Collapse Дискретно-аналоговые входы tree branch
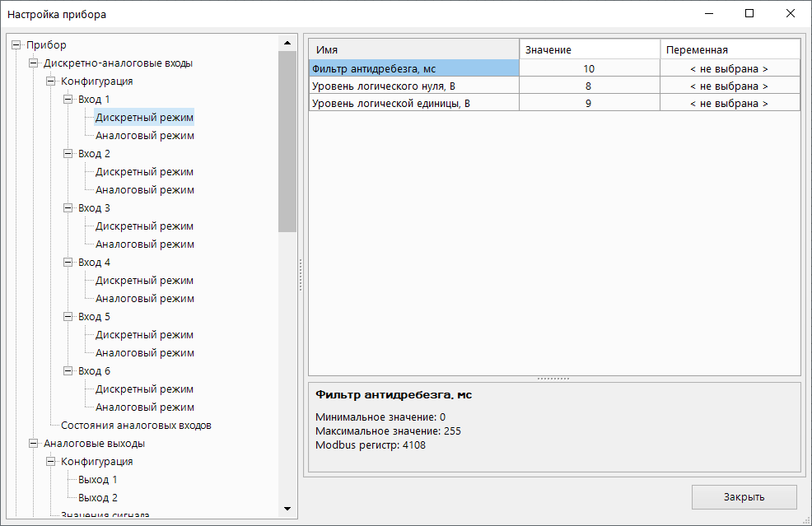The height and width of the screenshot is (526, 812). (x=34, y=63)
